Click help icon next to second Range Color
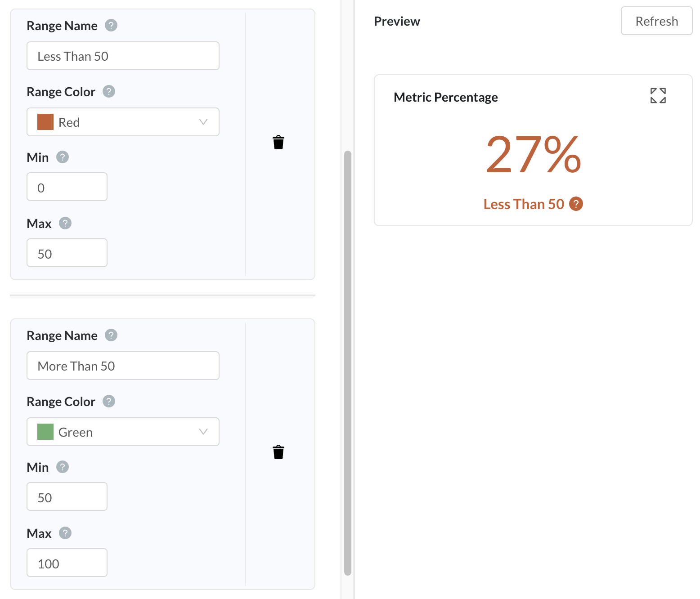The image size is (700, 599). point(109,401)
